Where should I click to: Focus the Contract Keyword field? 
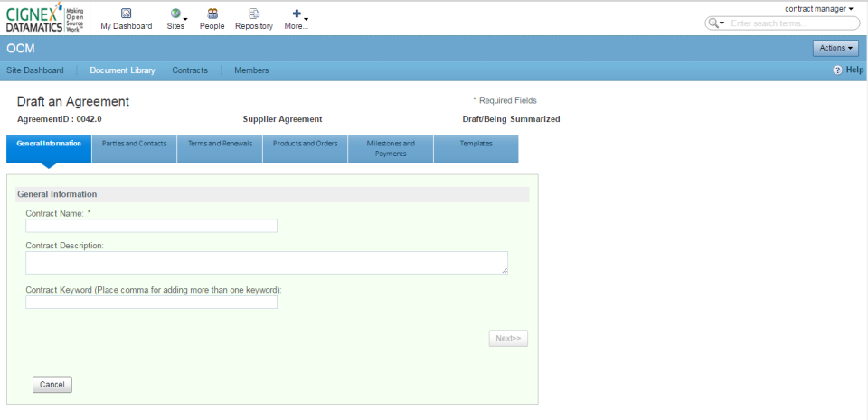click(x=151, y=302)
